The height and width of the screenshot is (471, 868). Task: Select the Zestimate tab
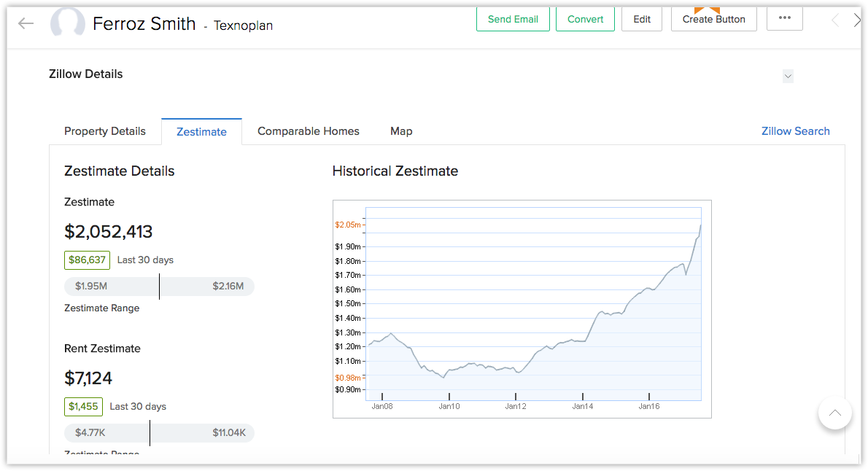coord(201,132)
